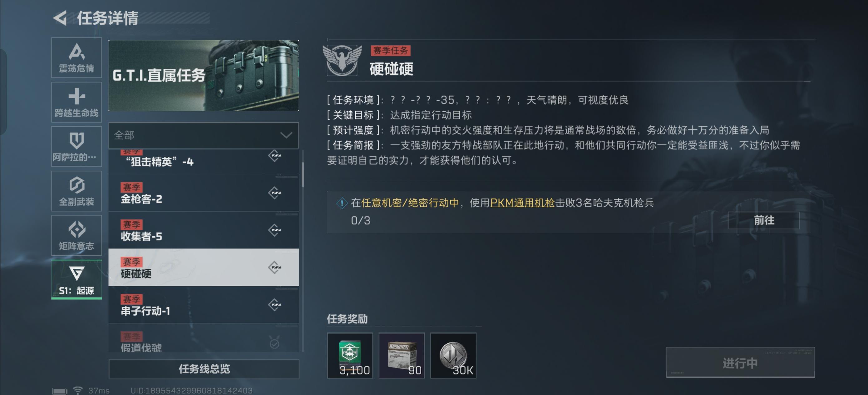Expand the 全部 filter dropdown
The width and height of the screenshot is (868, 395).
click(x=204, y=135)
